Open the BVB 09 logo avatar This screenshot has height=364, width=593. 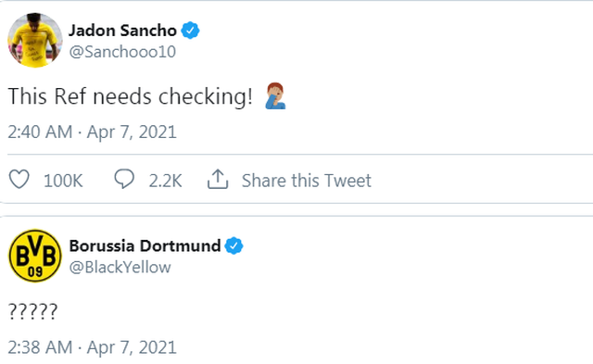[35, 256]
